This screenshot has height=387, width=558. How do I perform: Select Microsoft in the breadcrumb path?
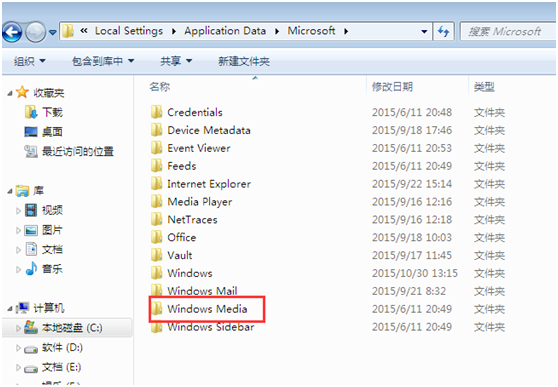(311, 31)
